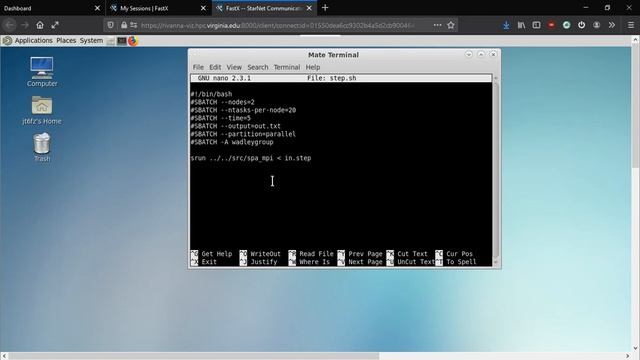The image size is (640, 360).
Task: Open the Firefox account avatar icon
Action: (x=597, y=25)
